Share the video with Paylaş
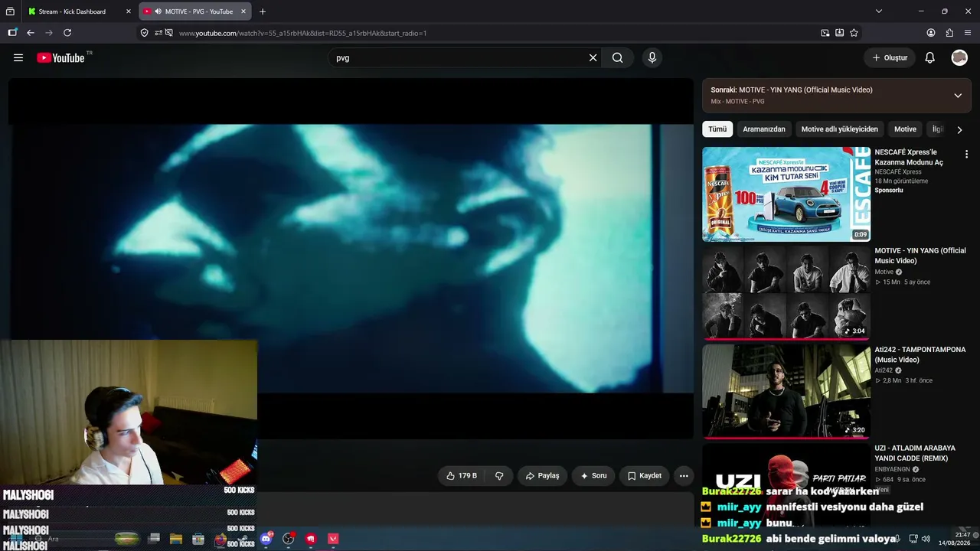The height and width of the screenshot is (551, 980). pos(542,476)
